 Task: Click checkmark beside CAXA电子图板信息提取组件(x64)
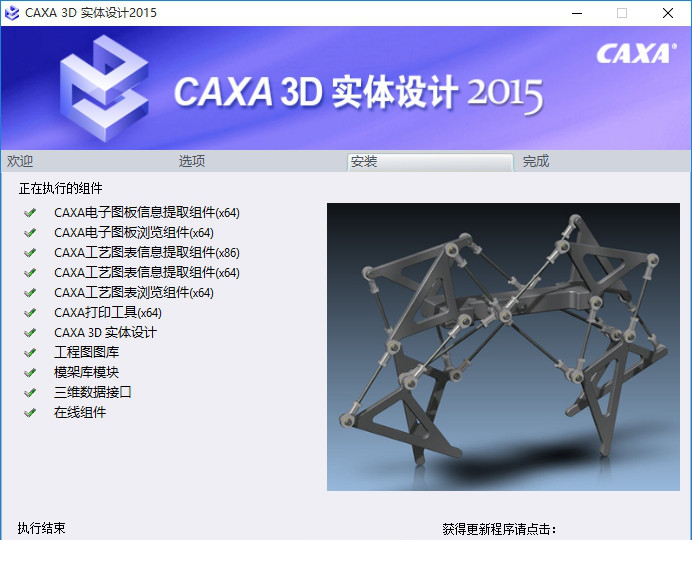(x=30, y=213)
